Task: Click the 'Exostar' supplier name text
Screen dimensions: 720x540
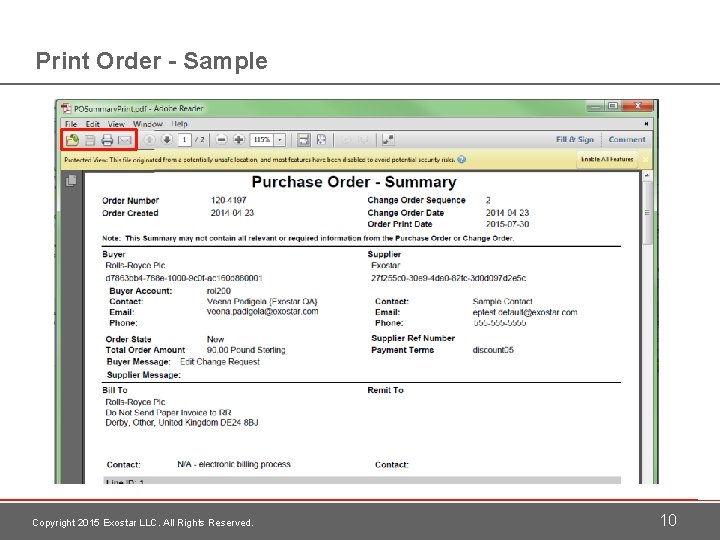Action: [x=385, y=265]
